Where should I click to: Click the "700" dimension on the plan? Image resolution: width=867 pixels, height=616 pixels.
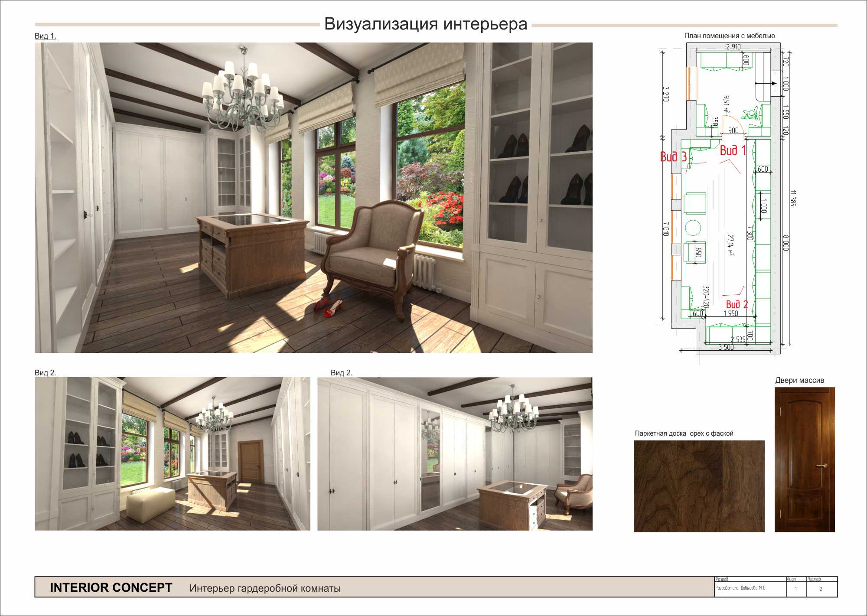click(750, 335)
